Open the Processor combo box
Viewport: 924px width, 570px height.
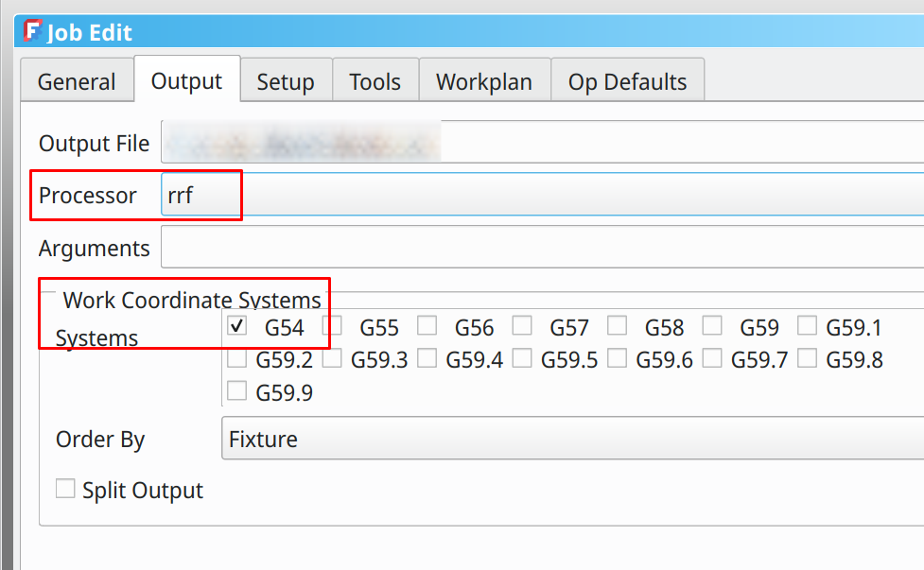click(541, 196)
